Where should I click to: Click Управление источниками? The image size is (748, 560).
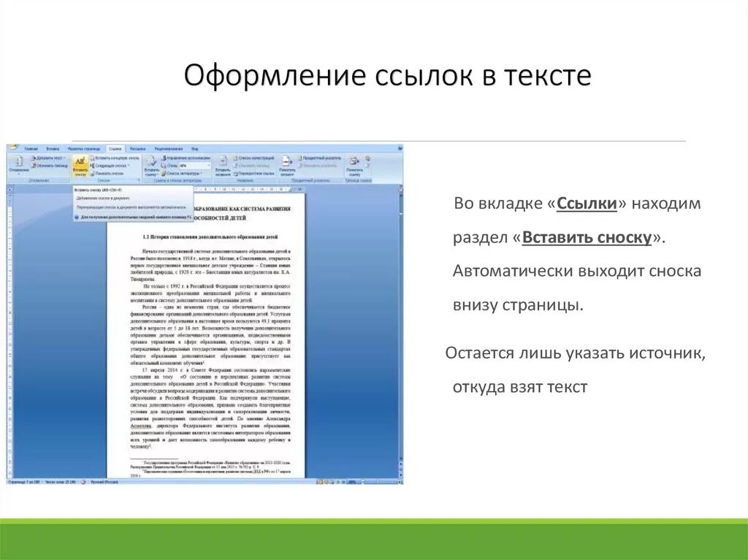point(186,158)
